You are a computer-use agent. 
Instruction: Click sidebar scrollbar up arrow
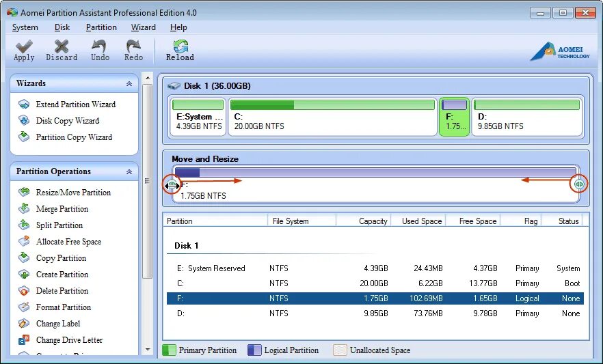(x=147, y=78)
